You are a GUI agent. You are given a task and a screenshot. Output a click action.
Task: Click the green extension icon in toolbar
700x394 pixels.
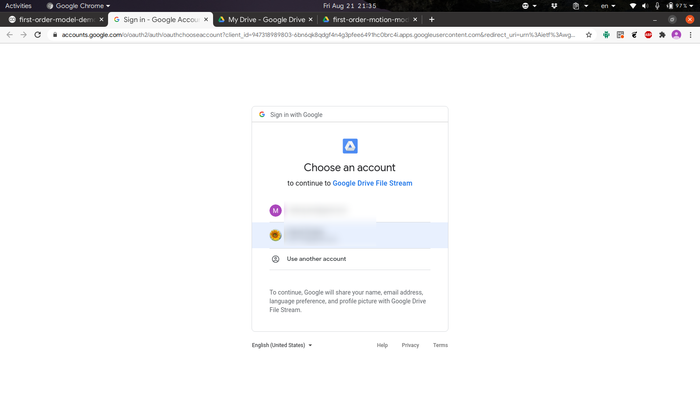[x=606, y=35]
